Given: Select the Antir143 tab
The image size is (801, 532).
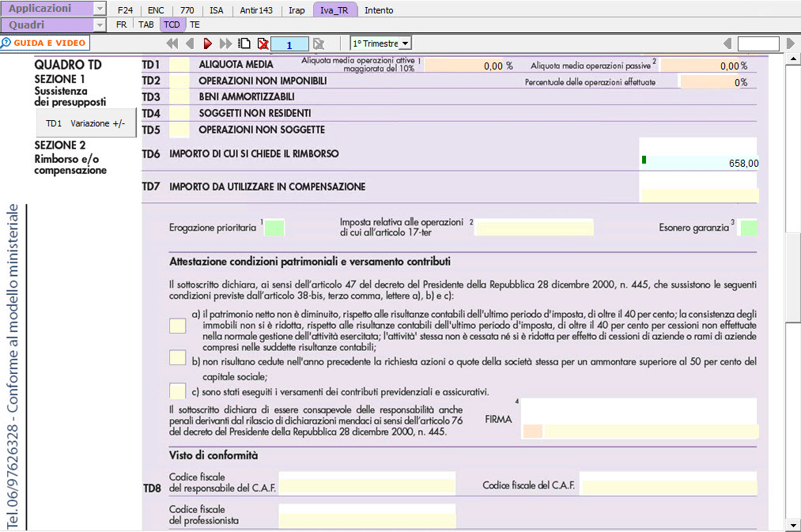Looking at the screenshot, I should [256, 10].
